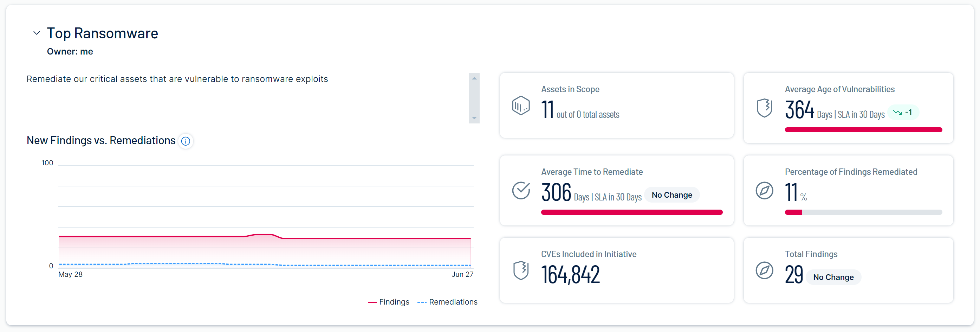Click the downward trend arrow showing -1
The height and width of the screenshot is (332, 980).
897,112
